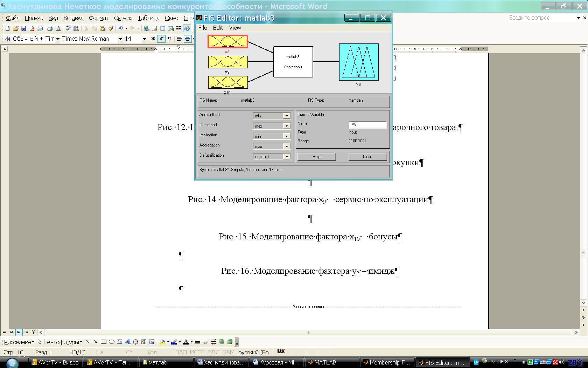Select the Format Painter brush icon
Image resolution: width=588 pixels, height=368 pixels.
(x=111, y=28)
